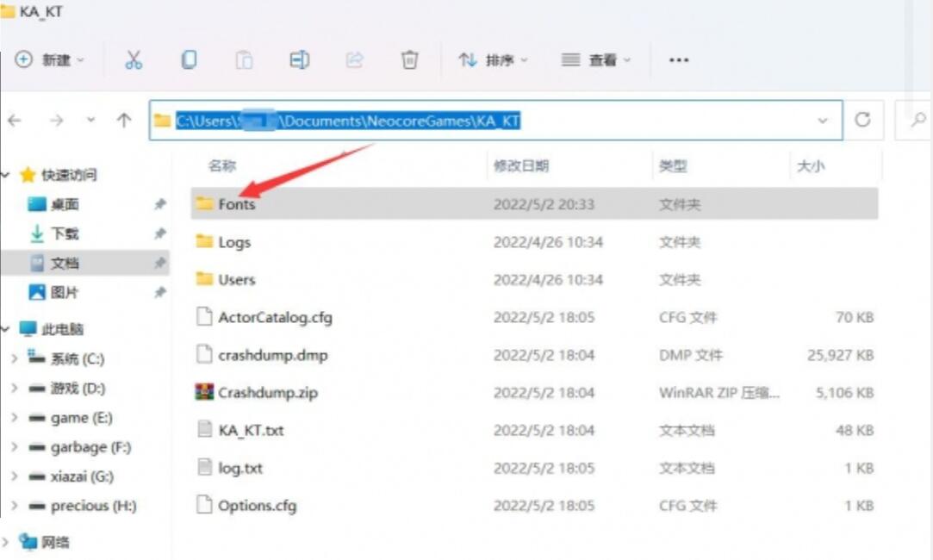This screenshot has width=933, height=560.
Task: Select 文档 in quick access sidebar
Action: [x=65, y=263]
